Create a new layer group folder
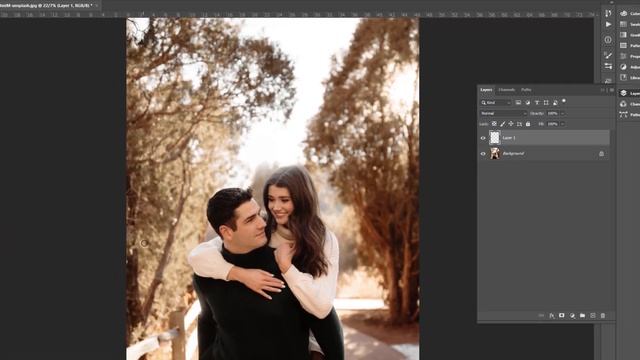The height and width of the screenshot is (360, 640). [x=582, y=316]
